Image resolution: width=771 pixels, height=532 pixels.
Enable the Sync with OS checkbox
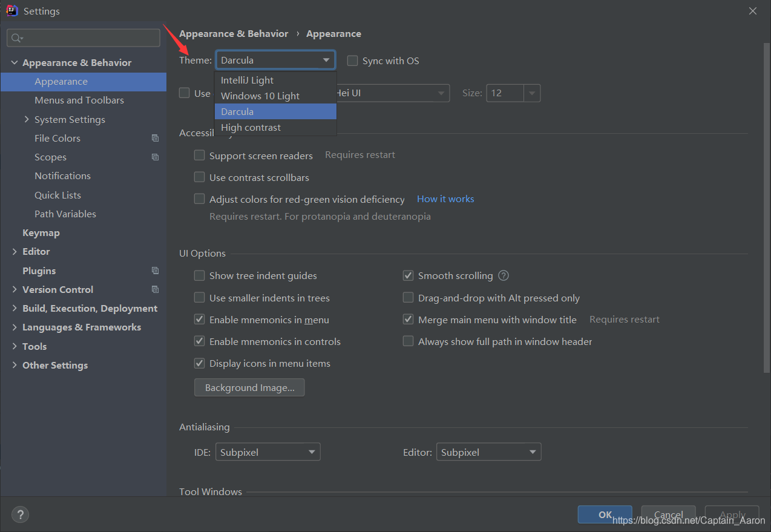click(x=352, y=61)
